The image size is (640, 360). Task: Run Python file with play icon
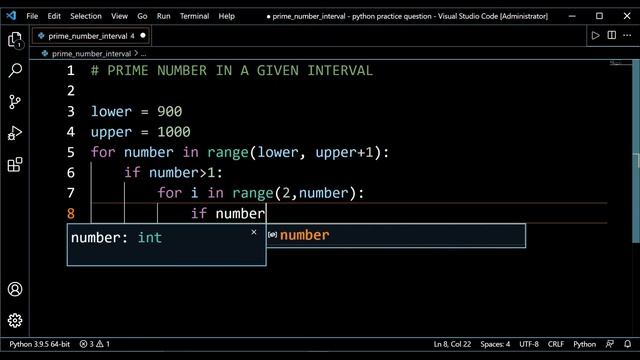[596, 36]
